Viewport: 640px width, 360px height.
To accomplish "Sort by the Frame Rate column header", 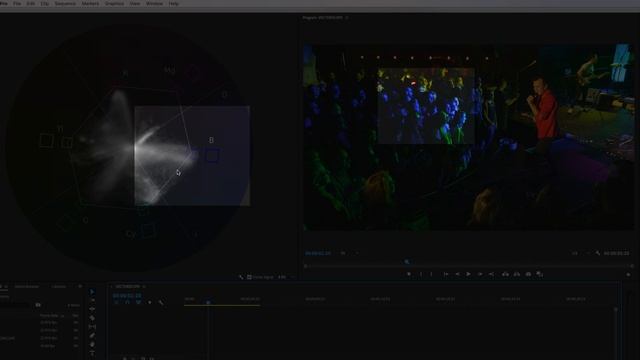I will tap(49, 316).
